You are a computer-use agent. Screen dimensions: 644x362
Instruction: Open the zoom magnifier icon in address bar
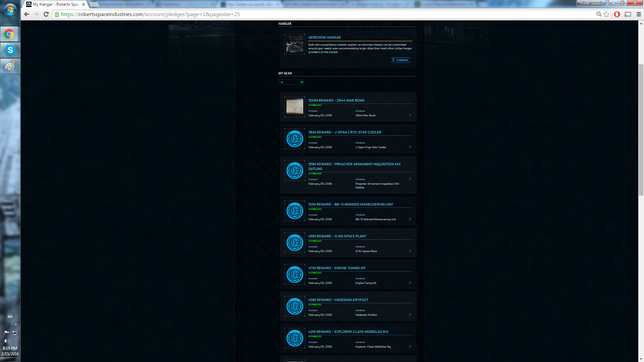coord(599,14)
